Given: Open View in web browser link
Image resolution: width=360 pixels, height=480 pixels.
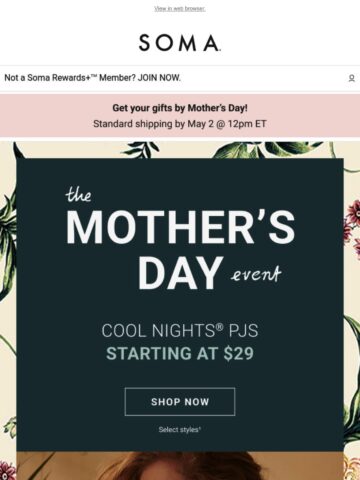Looking at the screenshot, I should 180,9.
